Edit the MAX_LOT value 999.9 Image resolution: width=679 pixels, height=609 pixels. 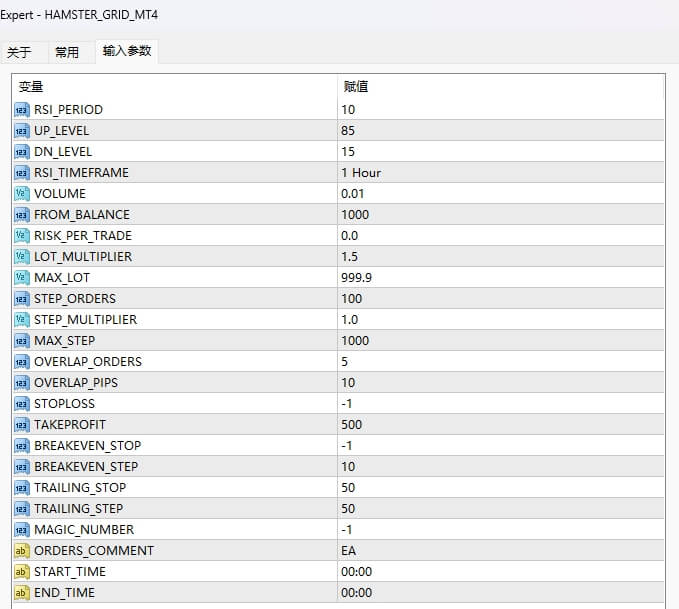pyautogui.click(x=356, y=277)
